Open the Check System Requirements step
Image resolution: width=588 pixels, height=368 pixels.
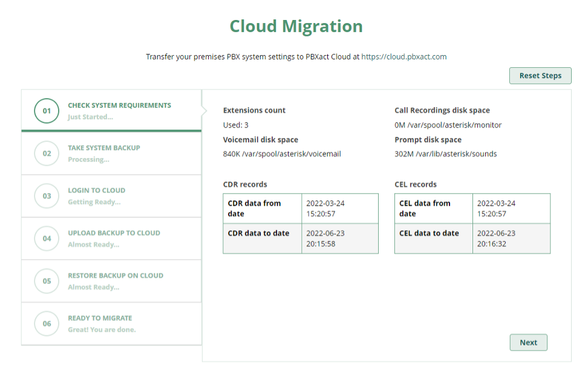111,110
